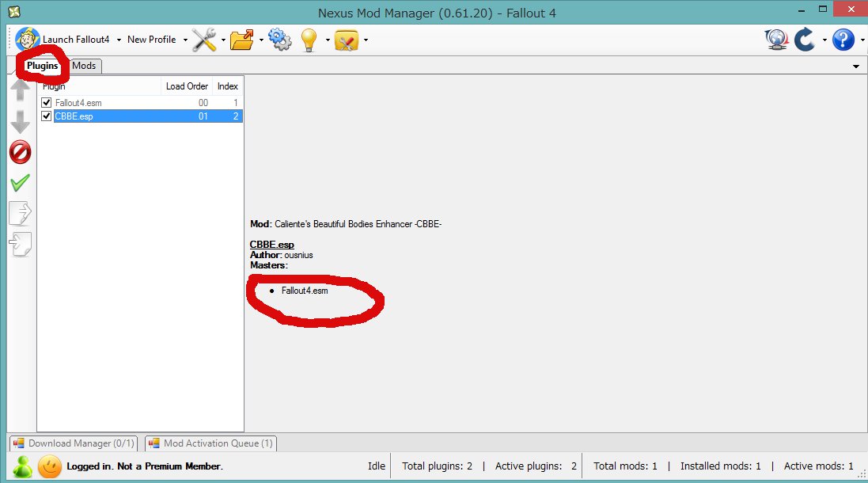The height and width of the screenshot is (483, 868).
Task: Click the orange smiley status icon
Action: (x=49, y=466)
